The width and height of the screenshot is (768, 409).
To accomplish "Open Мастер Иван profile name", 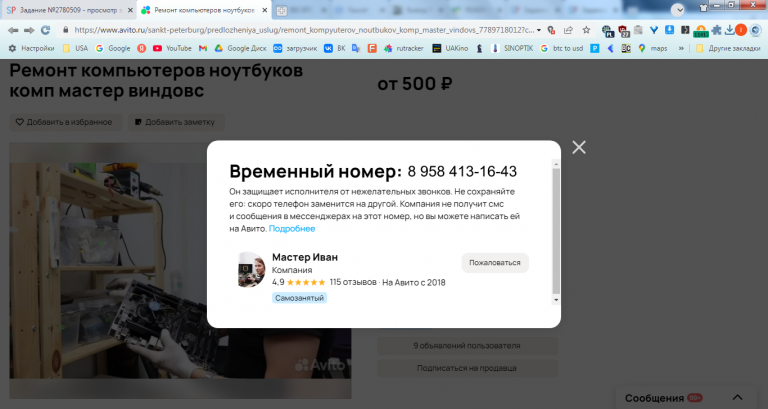I will 305,257.
